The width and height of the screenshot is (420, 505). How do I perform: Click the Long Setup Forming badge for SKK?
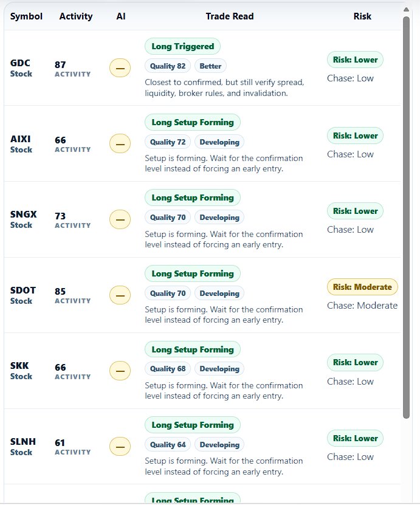pos(193,349)
